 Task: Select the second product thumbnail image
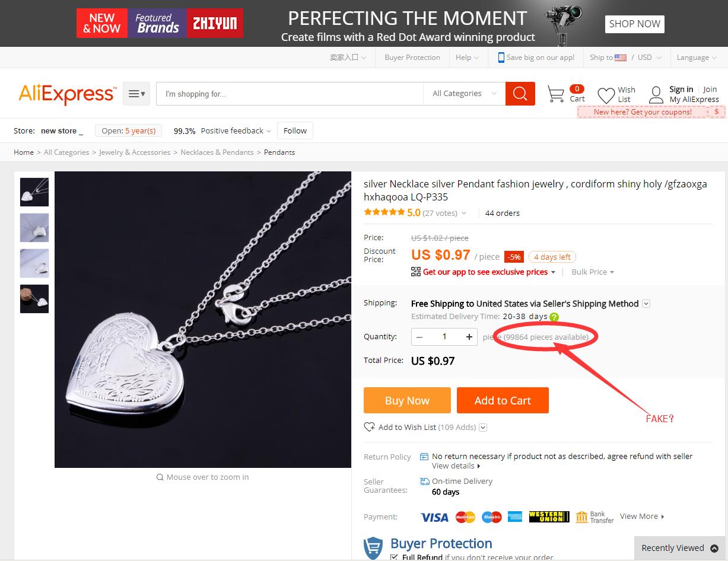[x=34, y=228]
